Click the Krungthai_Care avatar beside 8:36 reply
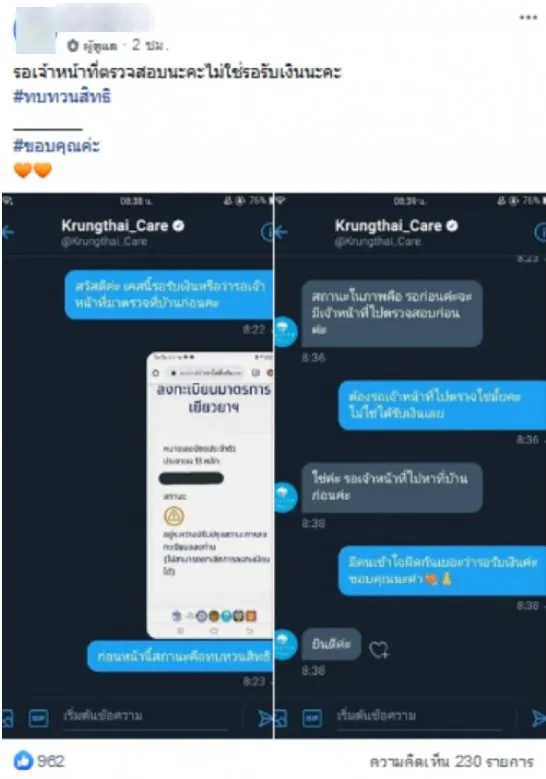The image size is (546, 779). coord(286,331)
